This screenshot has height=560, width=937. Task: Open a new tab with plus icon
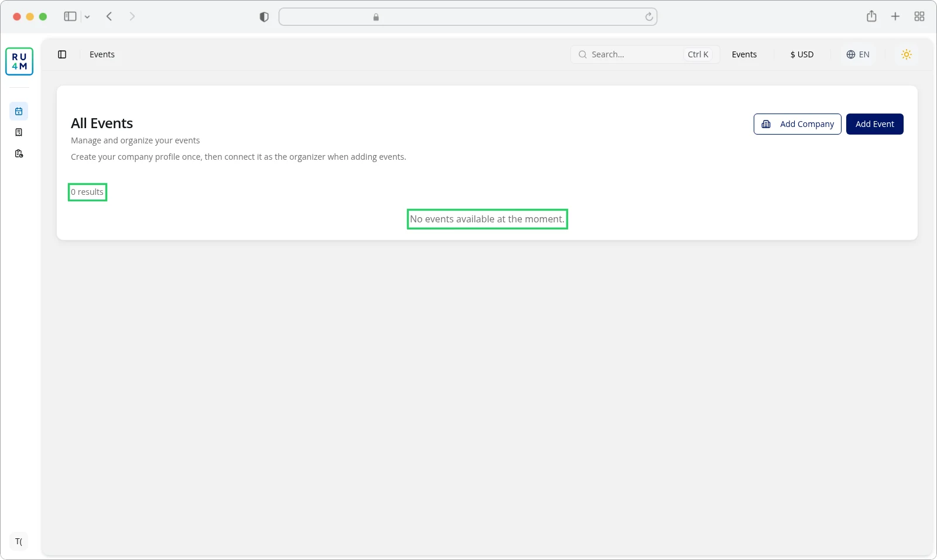[x=895, y=16]
